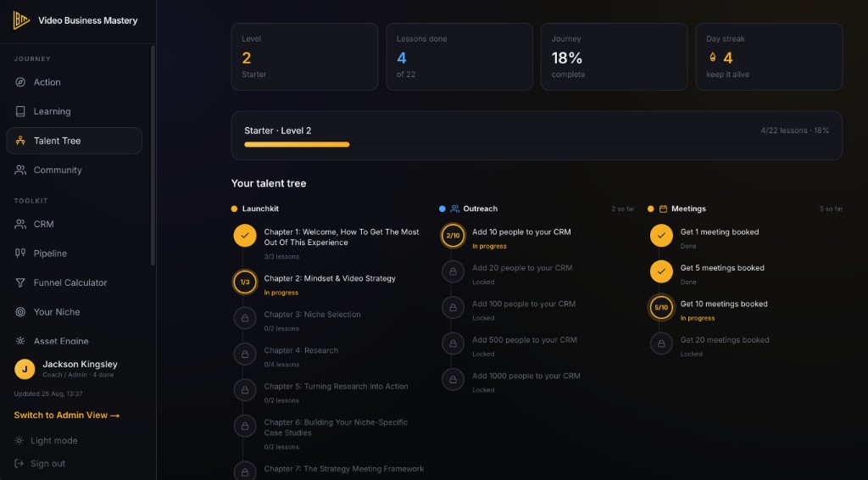
Task: Click the Outreach people icon in header
Action: point(454,209)
